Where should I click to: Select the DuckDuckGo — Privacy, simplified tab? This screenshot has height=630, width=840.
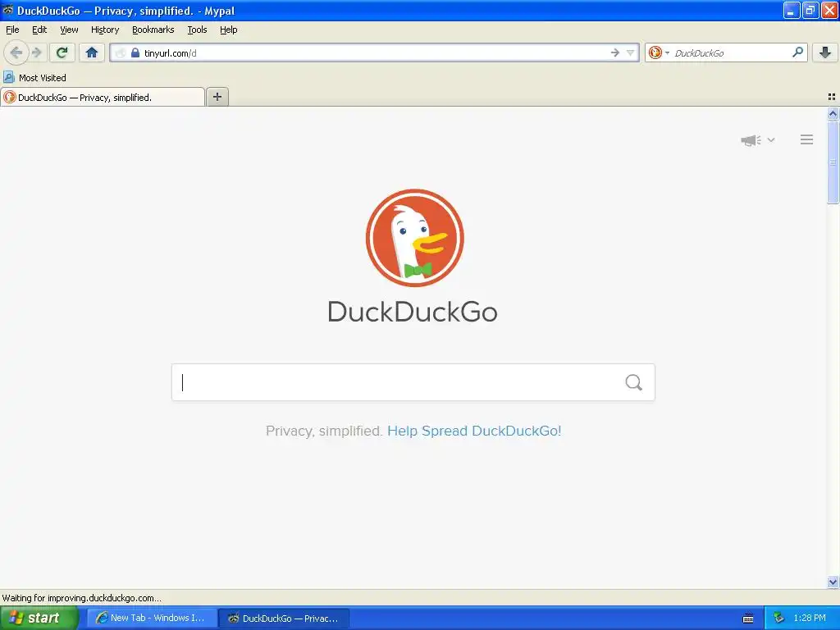(x=103, y=98)
